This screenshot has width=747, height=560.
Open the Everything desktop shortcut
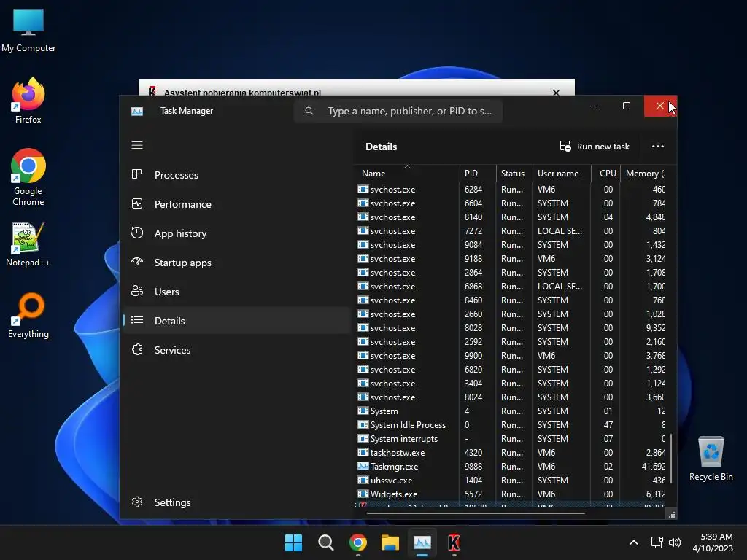pos(28,315)
